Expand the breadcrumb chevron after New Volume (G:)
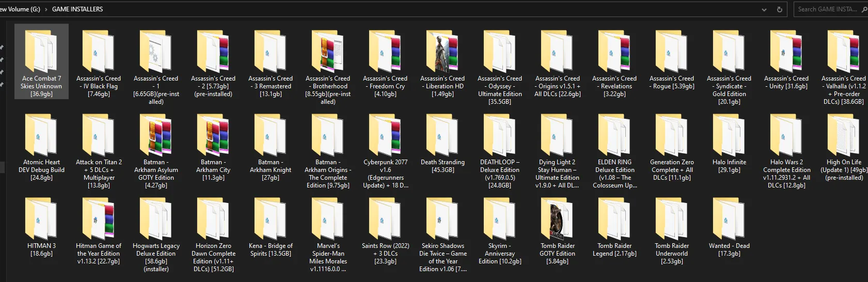 46,9
